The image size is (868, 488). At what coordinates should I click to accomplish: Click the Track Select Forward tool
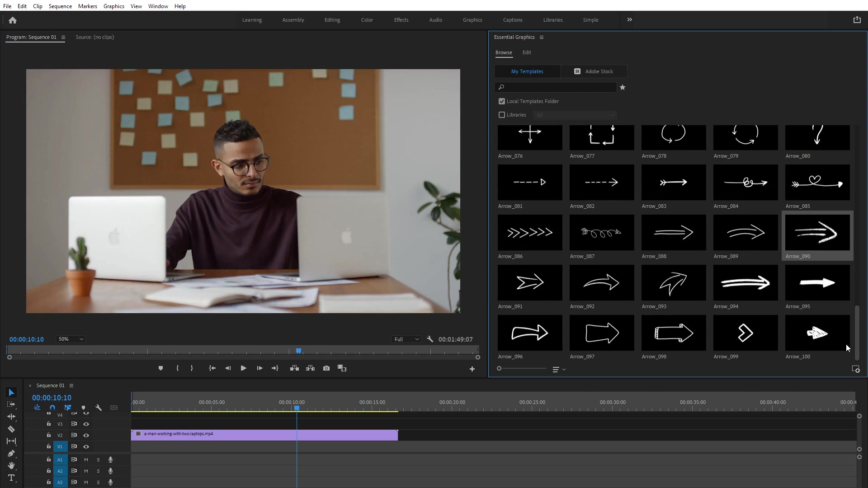[x=11, y=404]
